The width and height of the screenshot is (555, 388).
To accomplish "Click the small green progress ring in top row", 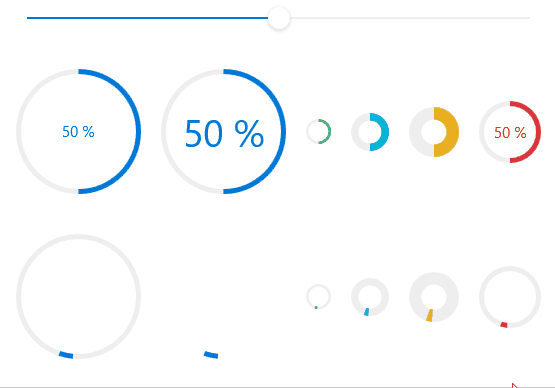I will click(319, 131).
